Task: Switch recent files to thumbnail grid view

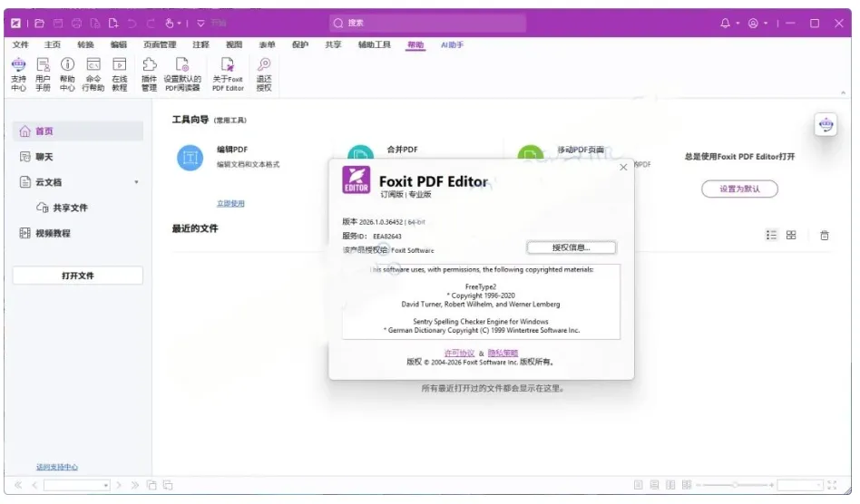Action: click(x=791, y=235)
